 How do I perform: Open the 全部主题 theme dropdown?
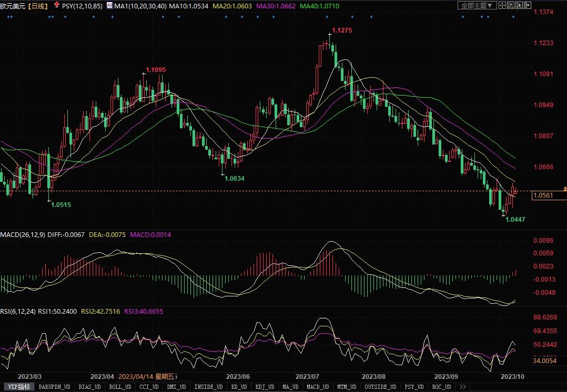tap(477, 6)
